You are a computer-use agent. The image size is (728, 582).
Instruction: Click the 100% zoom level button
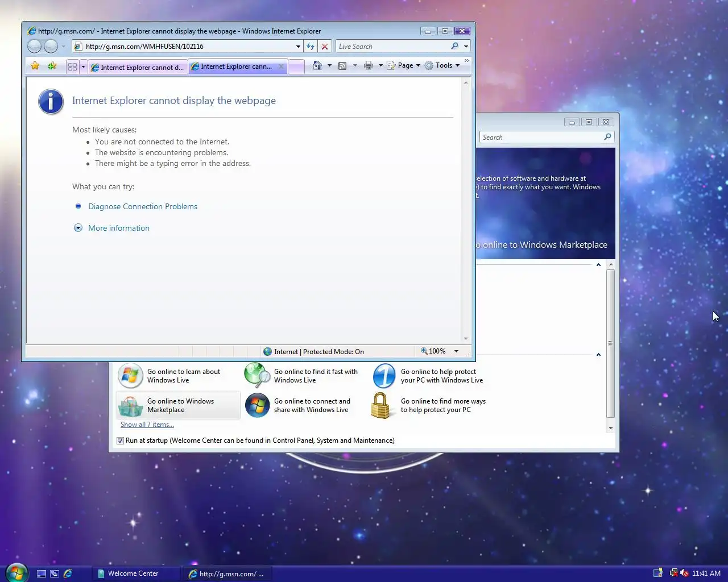pyautogui.click(x=433, y=351)
